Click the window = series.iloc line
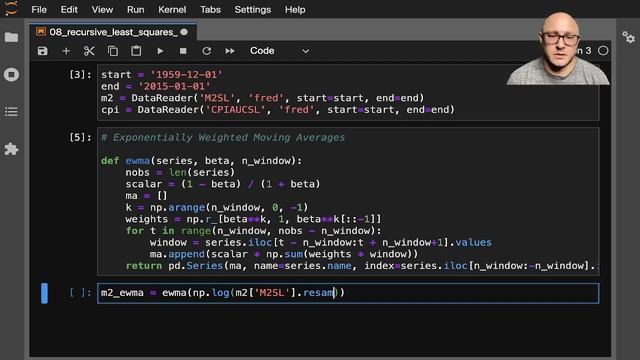This screenshot has width=640, height=360. [320, 242]
